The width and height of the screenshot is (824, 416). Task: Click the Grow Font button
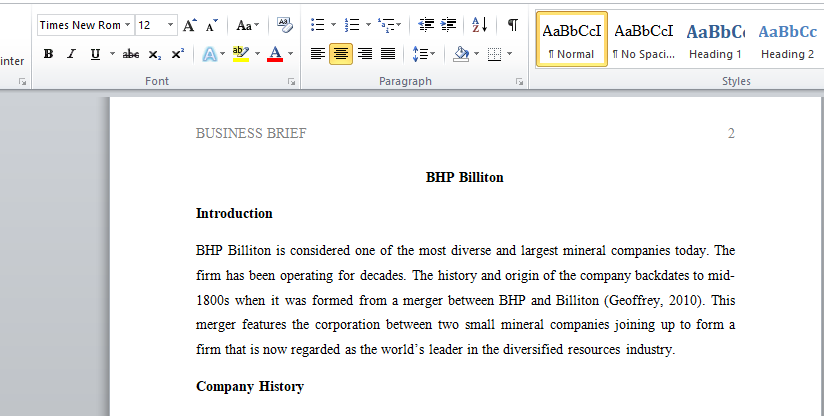[x=190, y=25]
